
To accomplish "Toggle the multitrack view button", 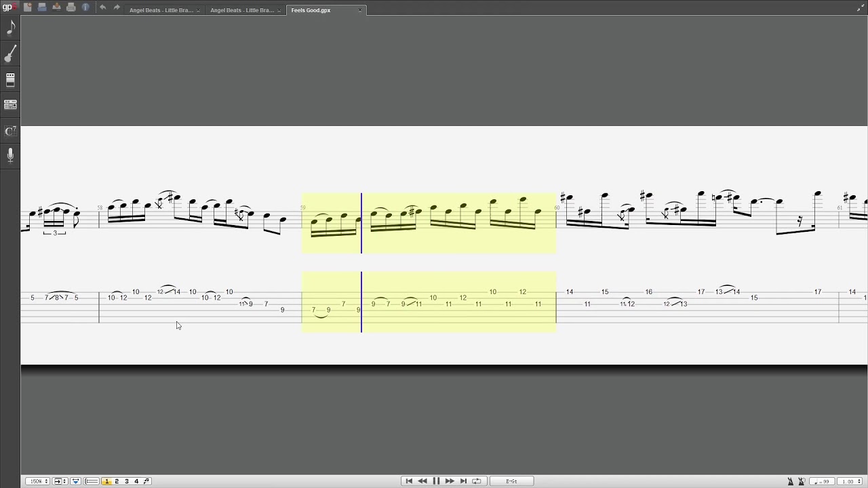I will 92,481.
